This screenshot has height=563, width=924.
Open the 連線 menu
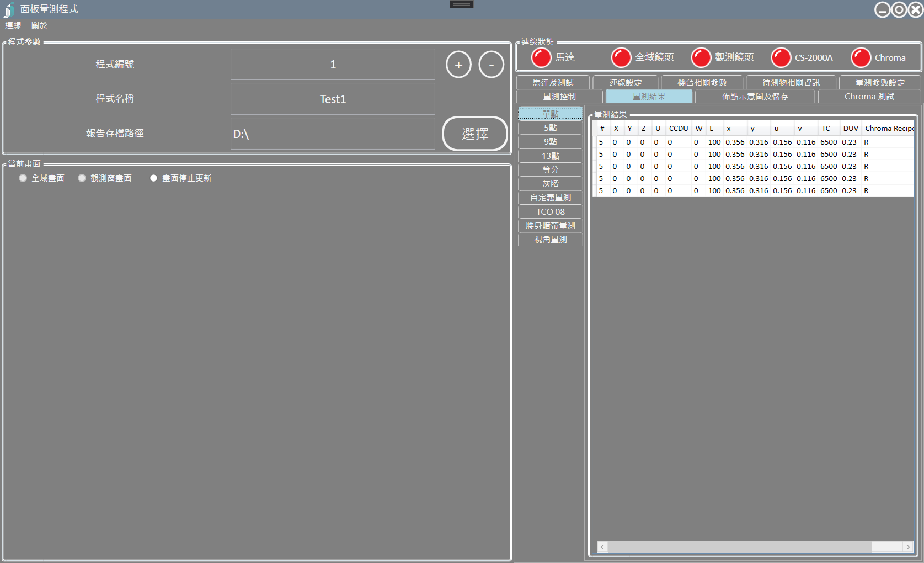pyautogui.click(x=13, y=25)
